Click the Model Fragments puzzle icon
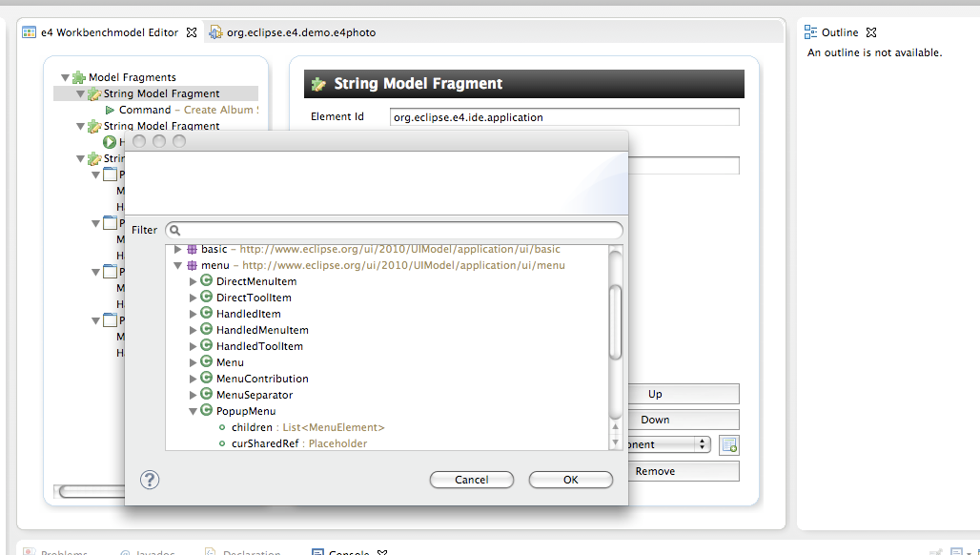The width and height of the screenshot is (980, 555). coord(79,77)
